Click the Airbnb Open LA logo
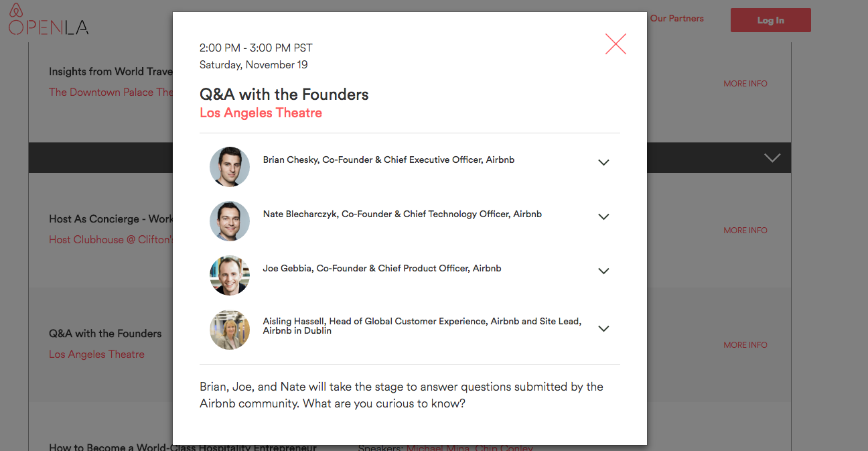This screenshot has height=451, width=868. [x=48, y=20]
